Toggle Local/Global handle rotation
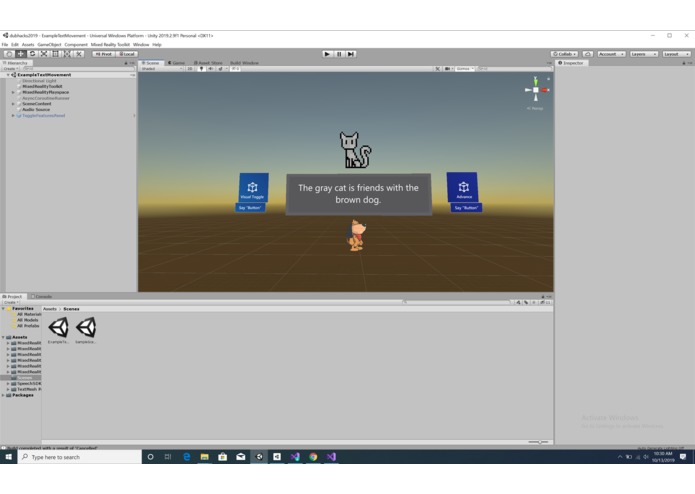Screen dimensions: 695x494 pos(127,54)
